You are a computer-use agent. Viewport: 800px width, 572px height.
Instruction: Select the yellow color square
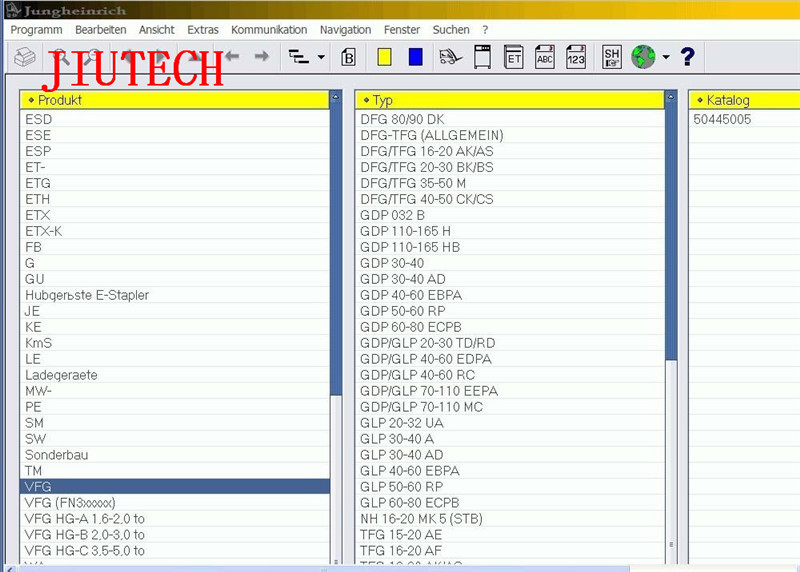[x=384, y=57]
